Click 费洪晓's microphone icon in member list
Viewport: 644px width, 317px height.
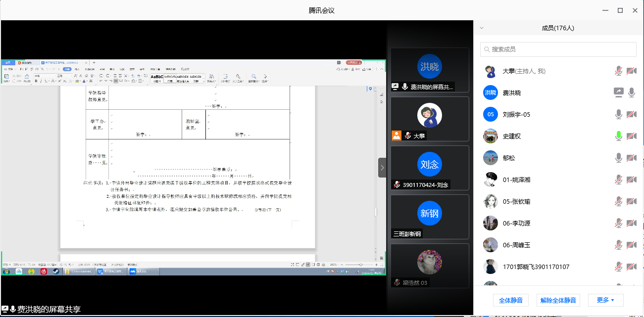coord(632,92)
